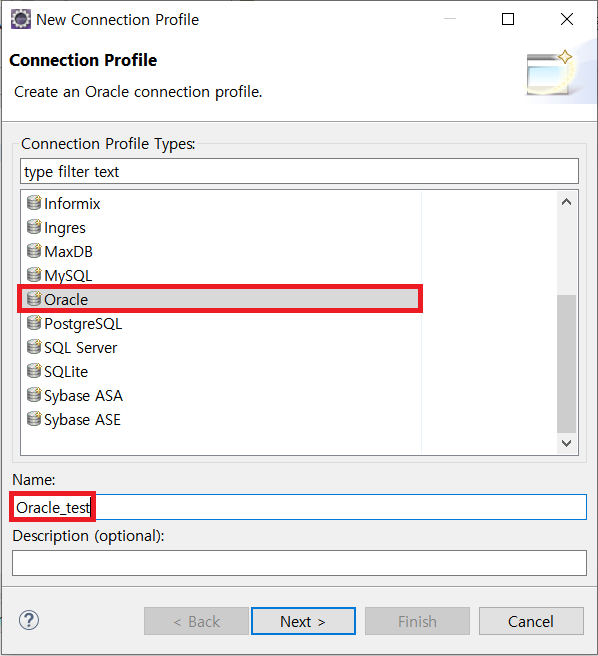
Task: Click the SQL Server database icon
Action: 34,347
